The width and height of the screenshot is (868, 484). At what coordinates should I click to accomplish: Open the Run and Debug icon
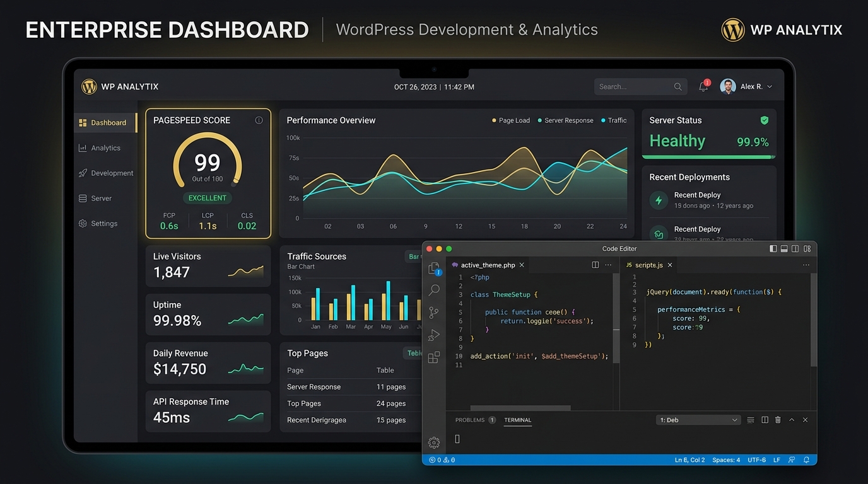[x=434, y=335]
